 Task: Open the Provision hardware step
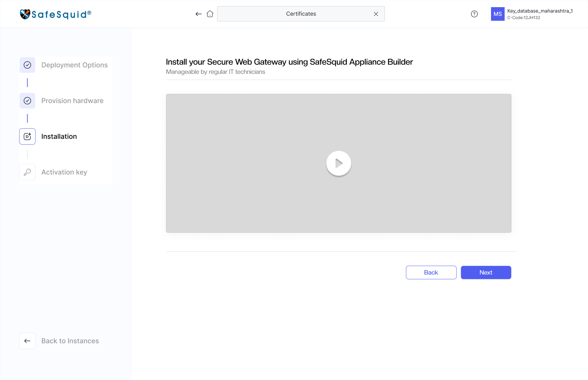coord(72,101)
